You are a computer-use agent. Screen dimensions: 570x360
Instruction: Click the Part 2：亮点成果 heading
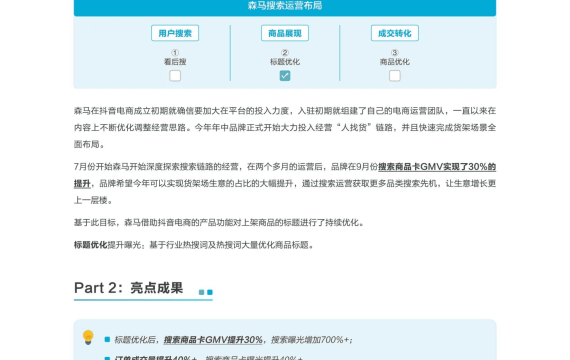(128, 288)
